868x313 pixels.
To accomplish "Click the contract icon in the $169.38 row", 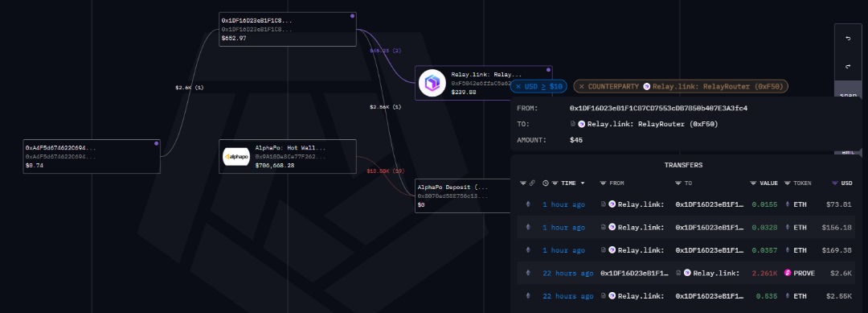I will 604,250.
